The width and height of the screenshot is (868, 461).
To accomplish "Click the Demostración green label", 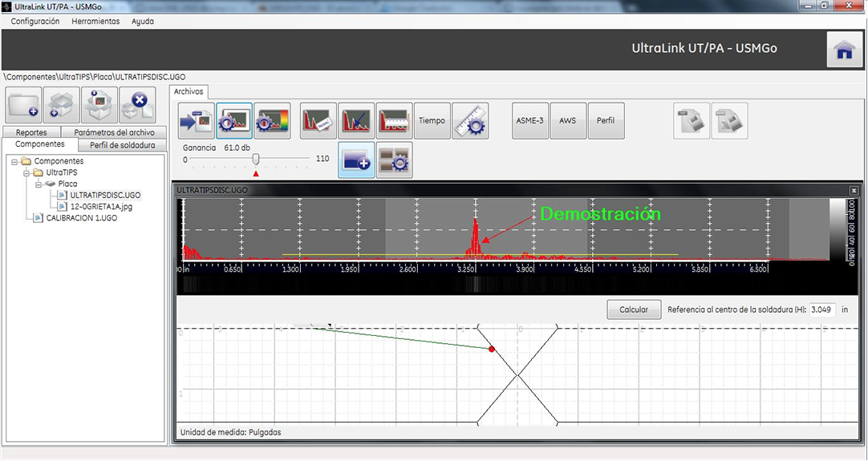I will 601,214.
